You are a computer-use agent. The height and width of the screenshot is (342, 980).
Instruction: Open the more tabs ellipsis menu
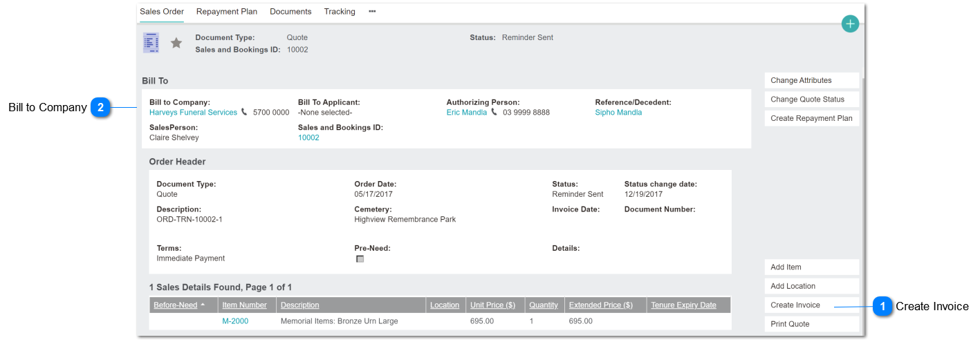click(372, 11)
